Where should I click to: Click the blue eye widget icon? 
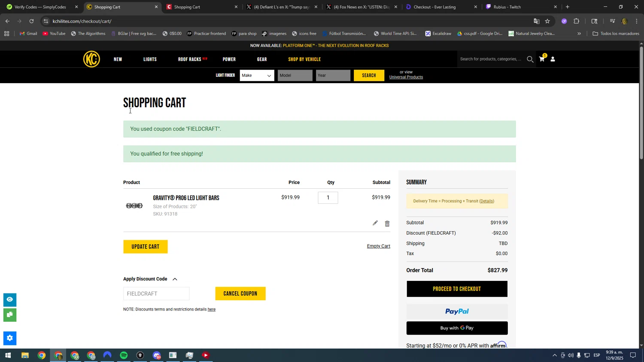[10, 299]
